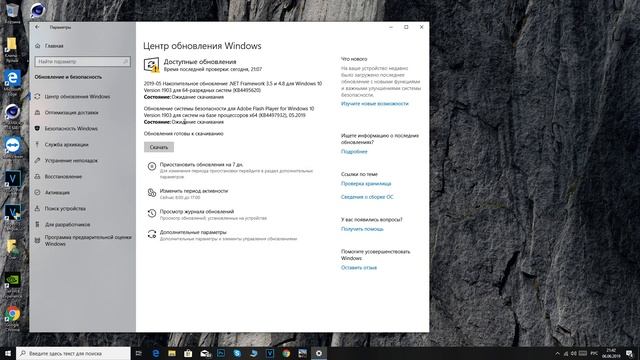Viewport: 640px width, 360px height.
Task: Open the NVIDIA GeForce Experience desktop shortcut
Action: click(x=13, y=284)
